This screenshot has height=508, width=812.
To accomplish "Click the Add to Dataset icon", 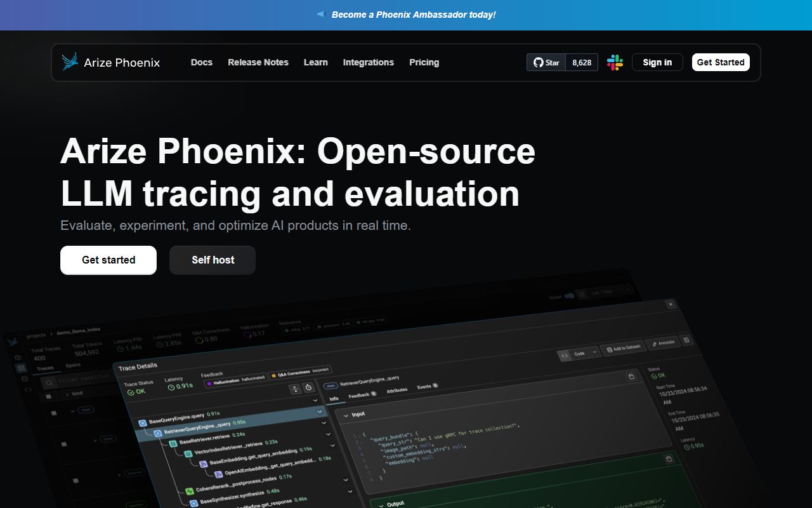I will [610, 349].
